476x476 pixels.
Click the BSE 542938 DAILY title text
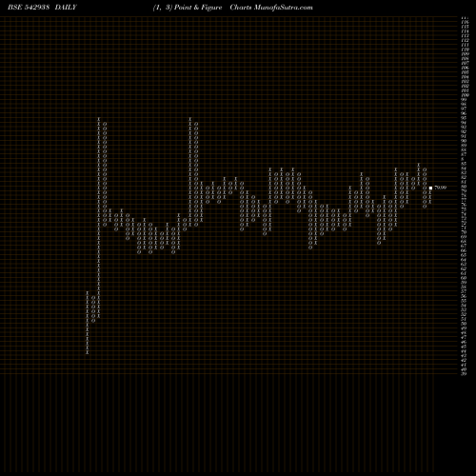(42, 8)
